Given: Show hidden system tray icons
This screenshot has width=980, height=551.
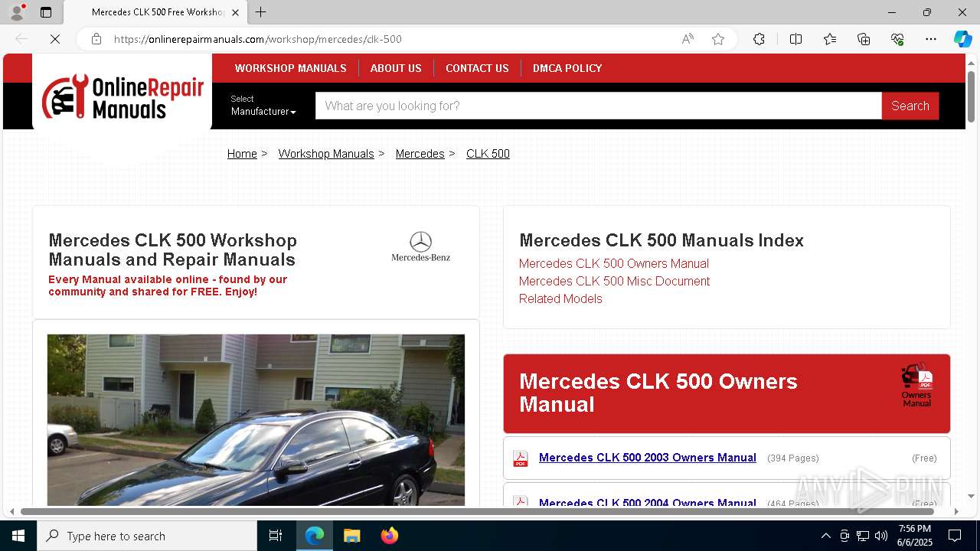Looking at the screenshot, I should (825, 536).
